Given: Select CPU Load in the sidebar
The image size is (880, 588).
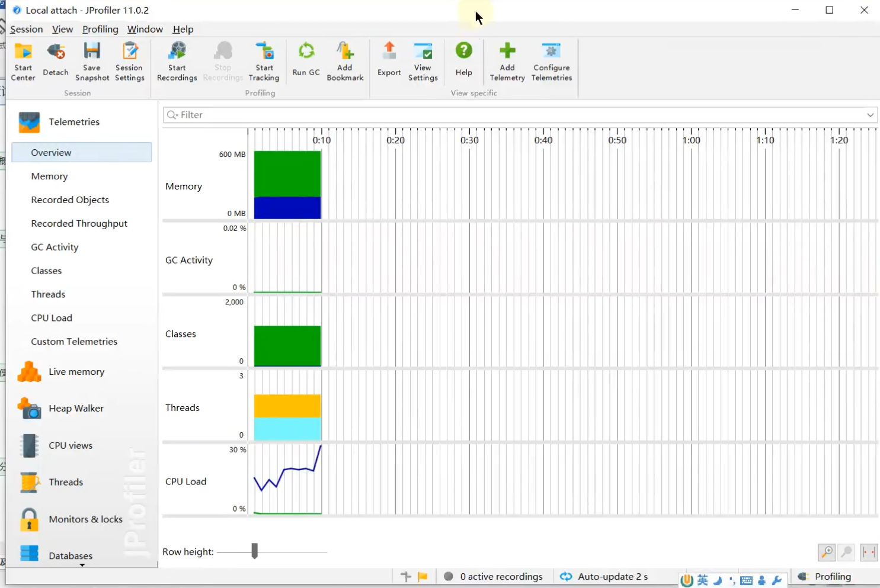Looking at the screenshot, I should (52, 318).
